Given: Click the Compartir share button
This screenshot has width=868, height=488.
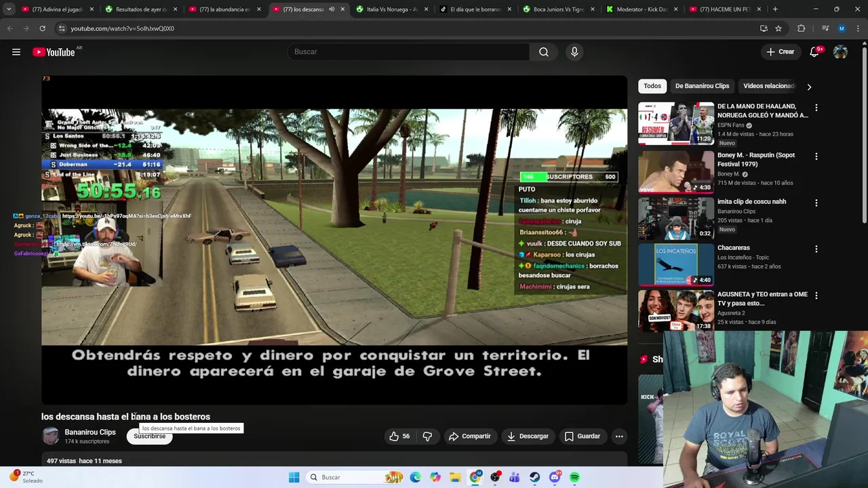Looking at the screenshot, I should click(469, 436).
